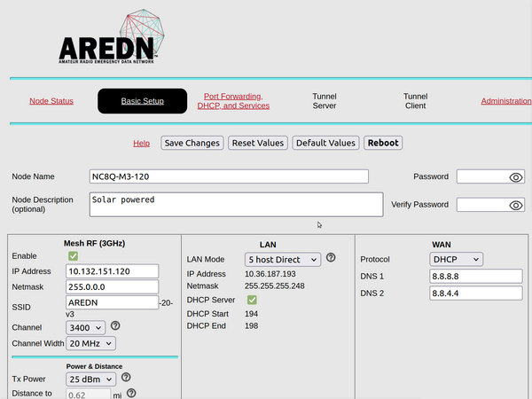Screen dimensions: 532x399
Task: Click the SSID input field
Action: [x=113, y=302]
